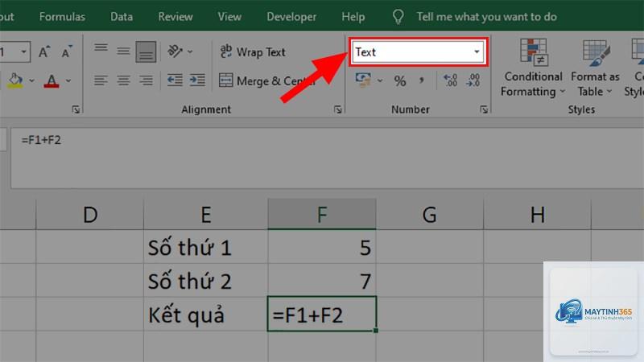Expand the accounting format options arrow
This screenshot has width=644, height=362.
(380, 80)
